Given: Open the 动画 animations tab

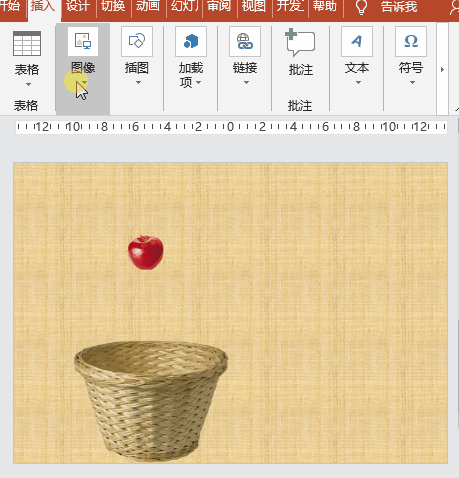Looking at the screenshot, I should coord(148,7).
